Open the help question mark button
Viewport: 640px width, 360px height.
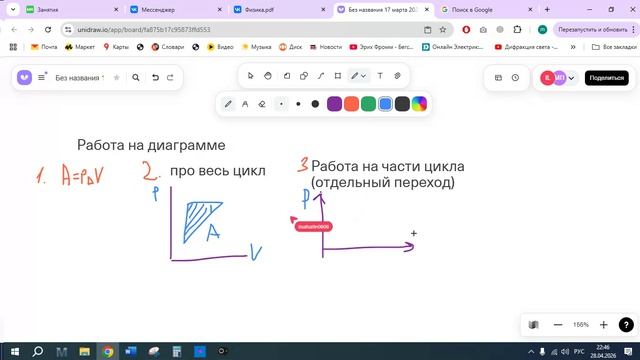[626, 325]
